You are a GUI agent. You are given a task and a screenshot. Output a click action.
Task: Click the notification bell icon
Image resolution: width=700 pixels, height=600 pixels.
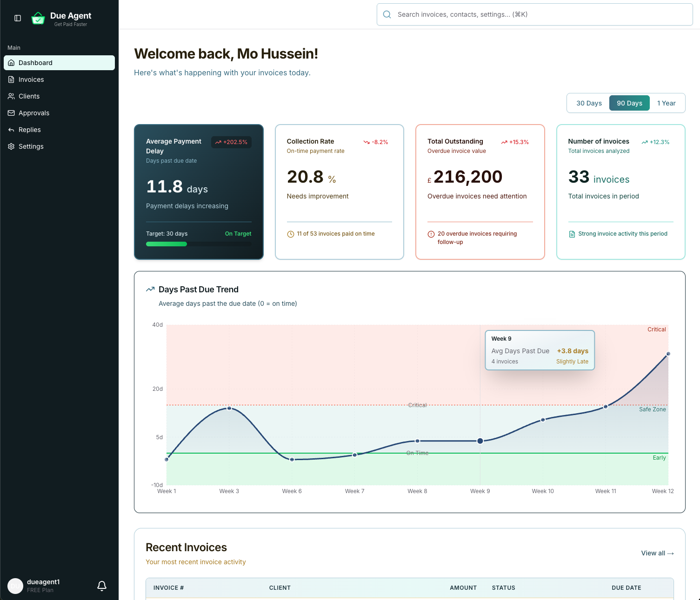coord(102,586)
